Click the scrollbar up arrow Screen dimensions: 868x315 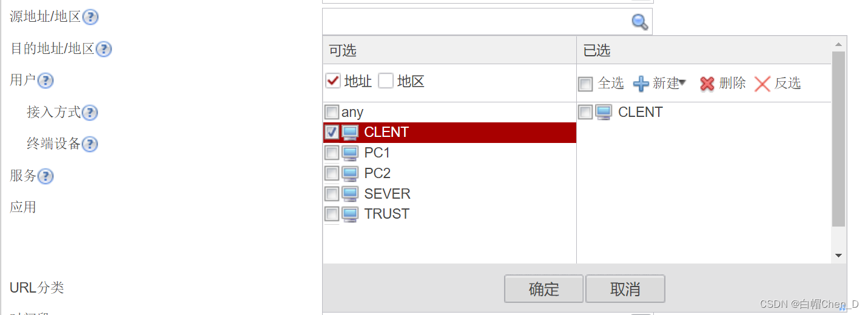838,44
